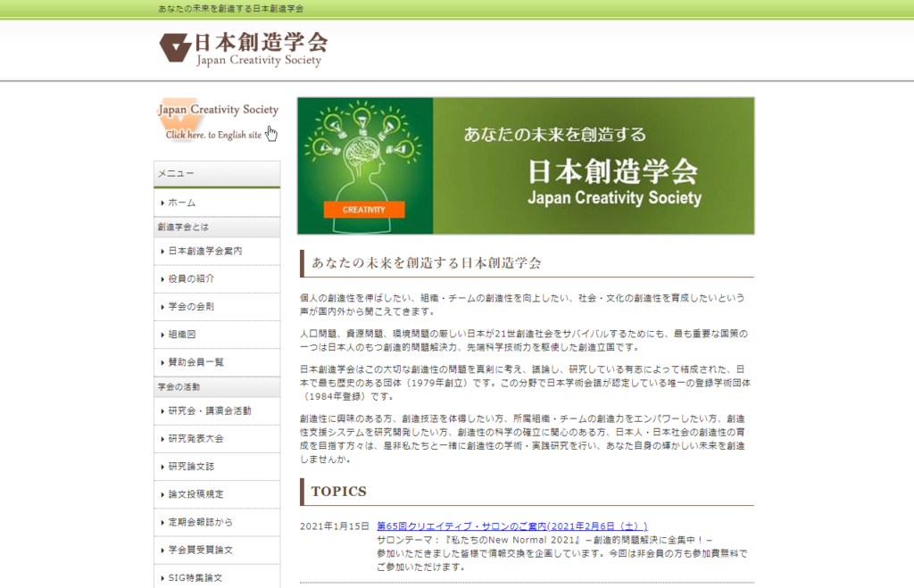914x588 pixels.
Task: Click the TOPICS heading
Action: click(339, 492)
